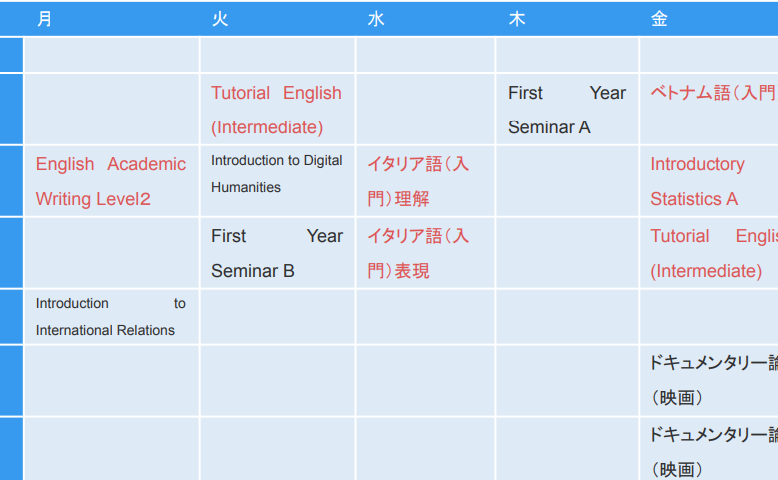Select Introduction to Digital Humanities course
The height and width of the screenshot is (480, 778).
(276, 174)
